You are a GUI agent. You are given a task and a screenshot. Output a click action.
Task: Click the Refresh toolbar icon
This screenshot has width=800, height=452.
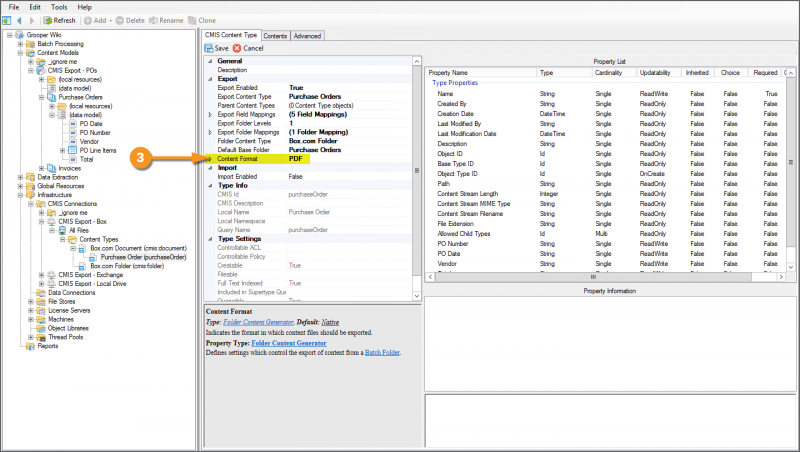tap(47, 20)
